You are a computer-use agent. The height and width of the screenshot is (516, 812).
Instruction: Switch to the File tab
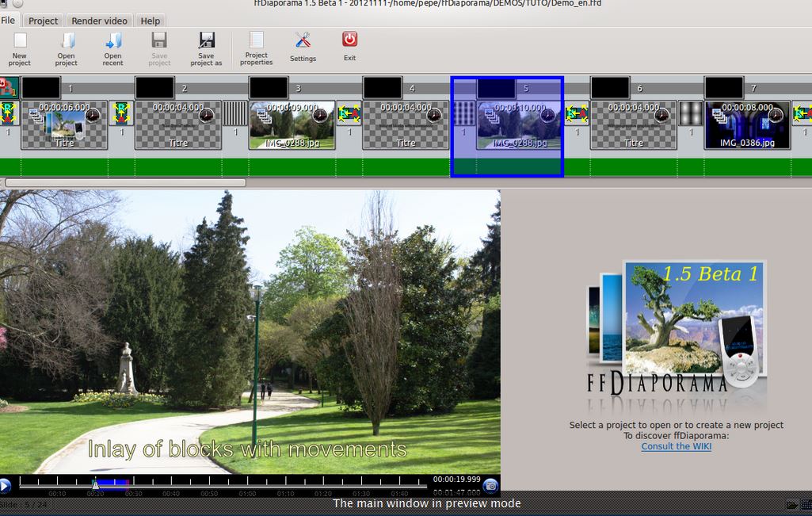(8, 20)
